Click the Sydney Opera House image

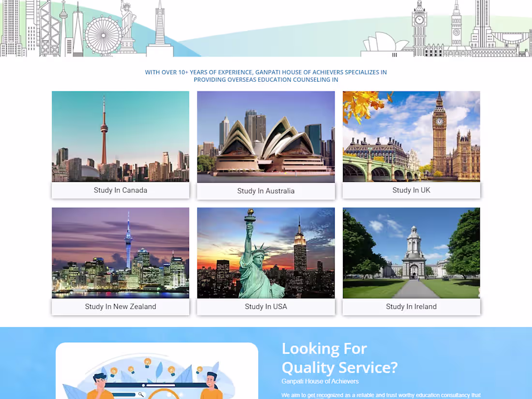pos(266,136)
